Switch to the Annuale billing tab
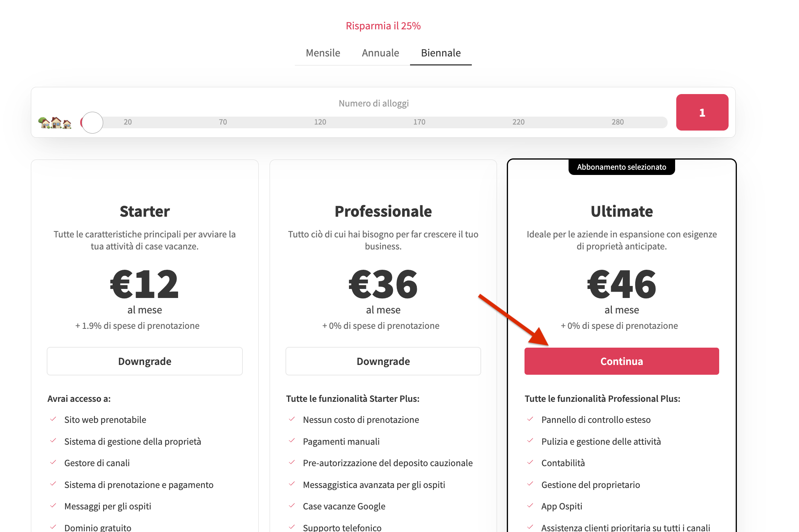Viewport: 799px width, 532px height. point(380,53)
